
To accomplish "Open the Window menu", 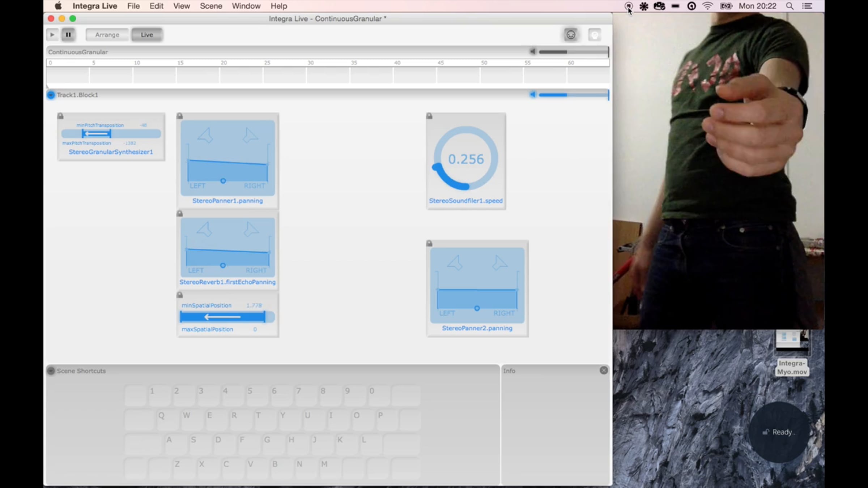I will click(x=246, y=6).
